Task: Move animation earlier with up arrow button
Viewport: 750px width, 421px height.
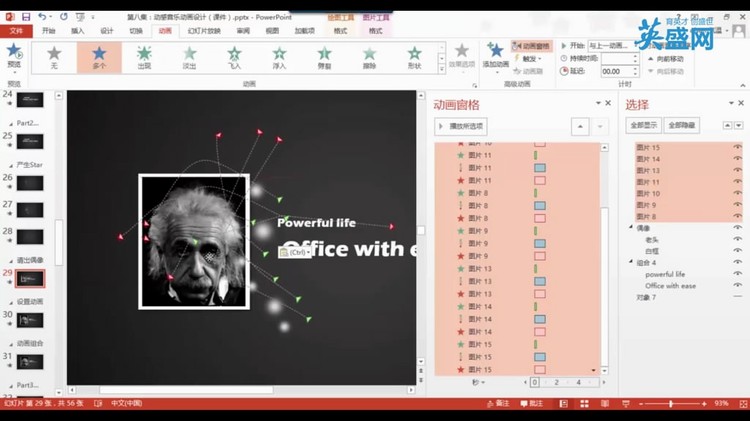Action: point(580,126)
